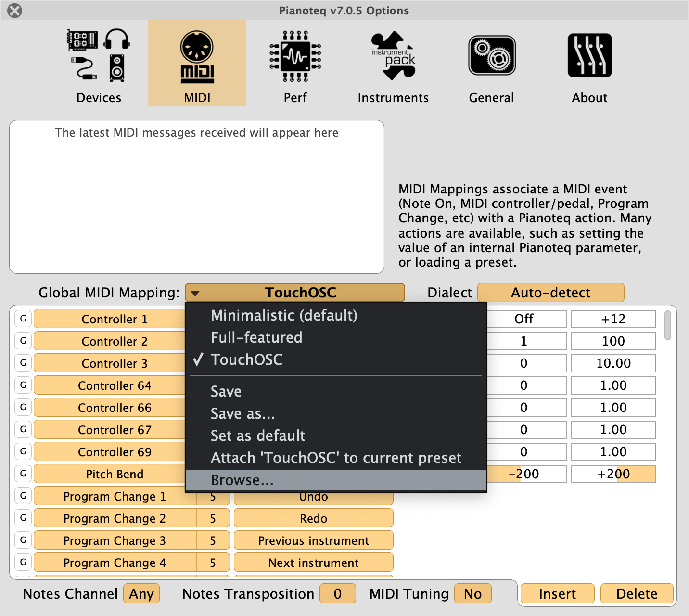
Task: Open the Dialect Auto-detect dropdown
Action: (550, 293)
